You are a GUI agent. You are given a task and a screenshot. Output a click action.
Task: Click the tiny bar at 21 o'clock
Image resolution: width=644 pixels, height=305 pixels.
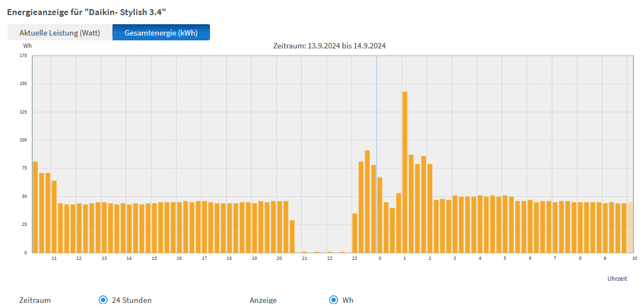click(305, 252)
